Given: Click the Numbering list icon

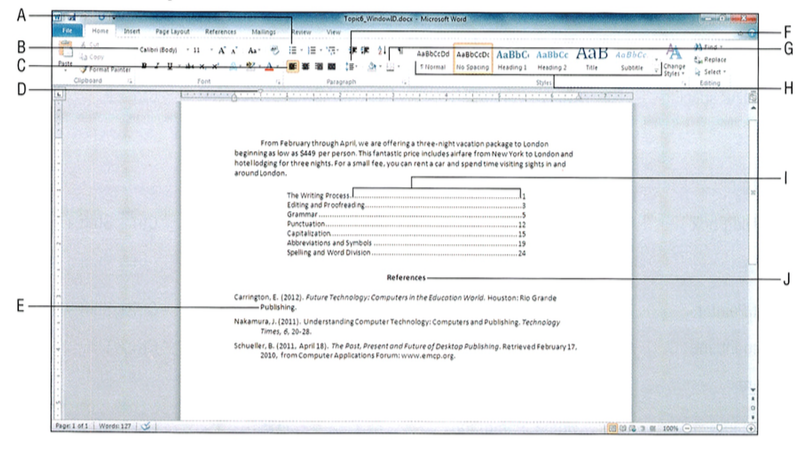Looking at the screenshot, I should click(x=311, y=50).
